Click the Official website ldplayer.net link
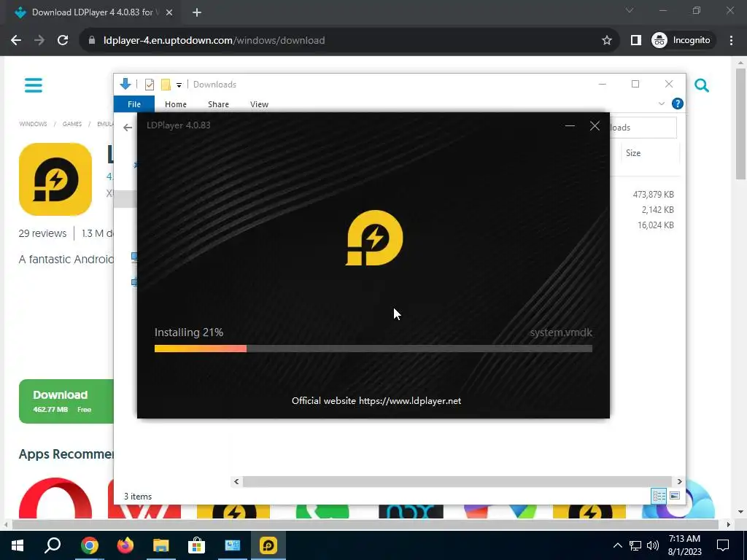 (x=376, y=401)
